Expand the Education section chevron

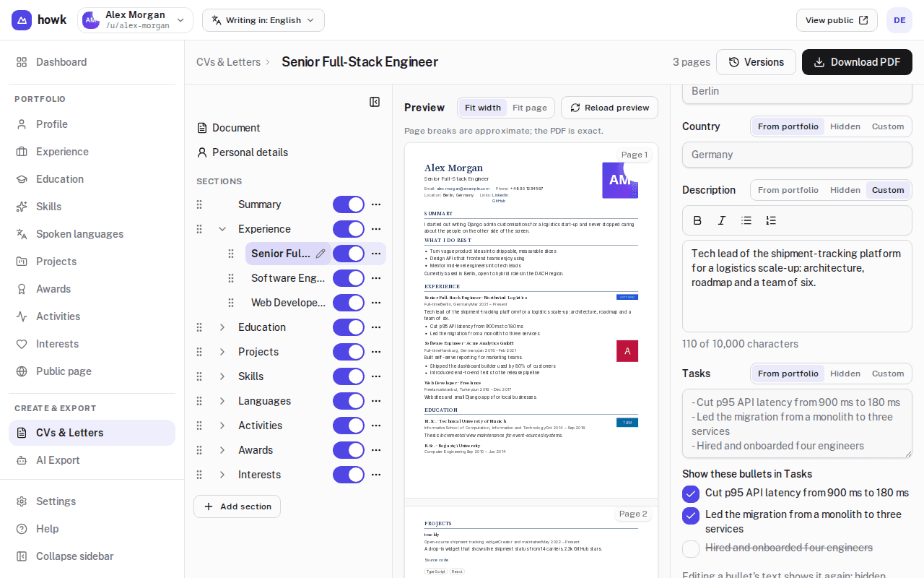click(222, 327)
